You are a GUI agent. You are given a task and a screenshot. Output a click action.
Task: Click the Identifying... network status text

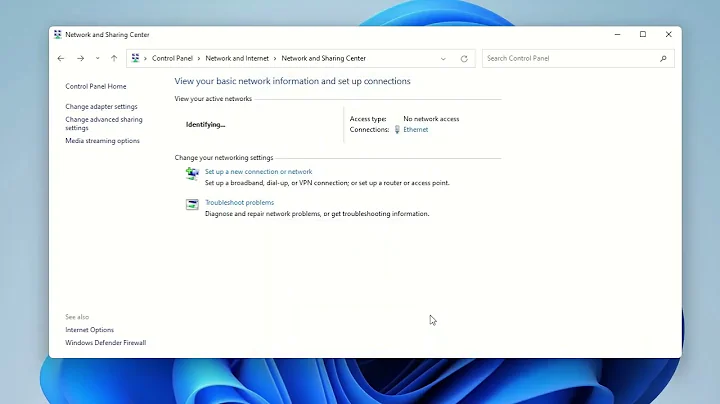205,124
